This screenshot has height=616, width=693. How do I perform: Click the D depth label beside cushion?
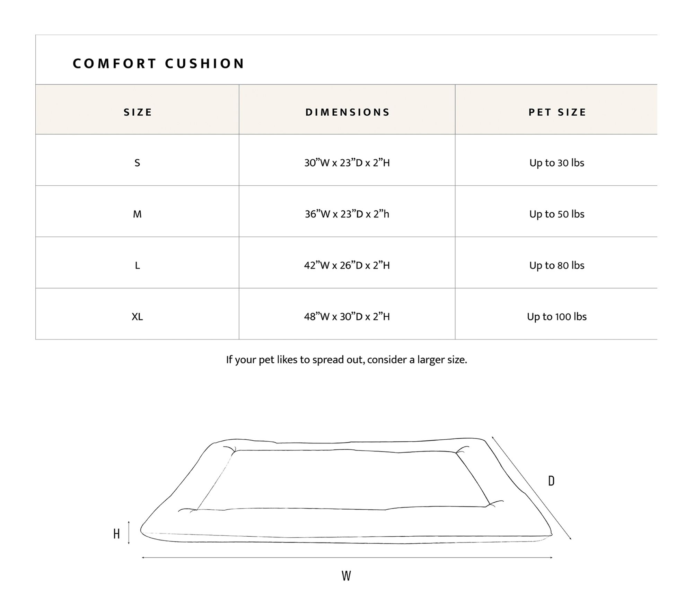point(551,481)
